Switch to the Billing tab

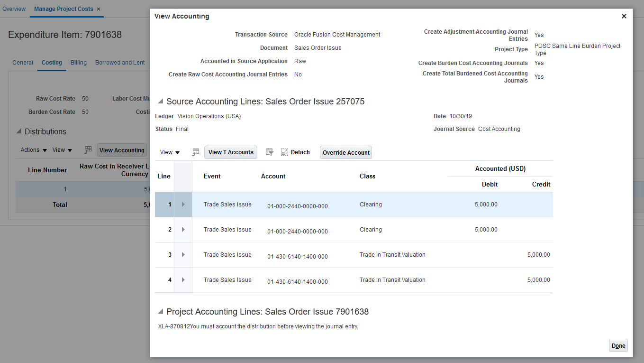tap(79, 63)
